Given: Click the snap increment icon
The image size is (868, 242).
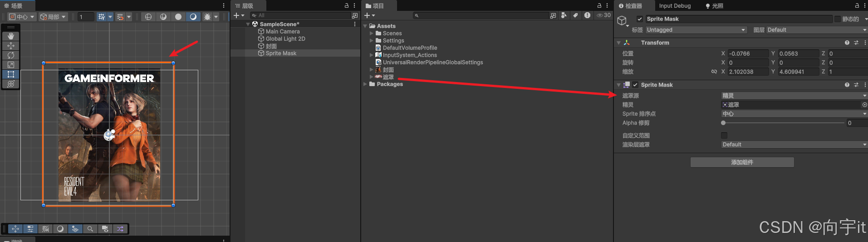Looking at the screenshot, I should click(120, 17).
